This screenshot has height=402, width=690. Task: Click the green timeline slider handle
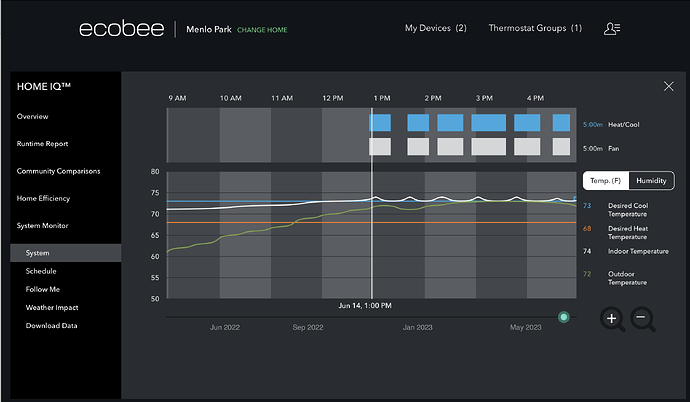click(x=564, y=317)
